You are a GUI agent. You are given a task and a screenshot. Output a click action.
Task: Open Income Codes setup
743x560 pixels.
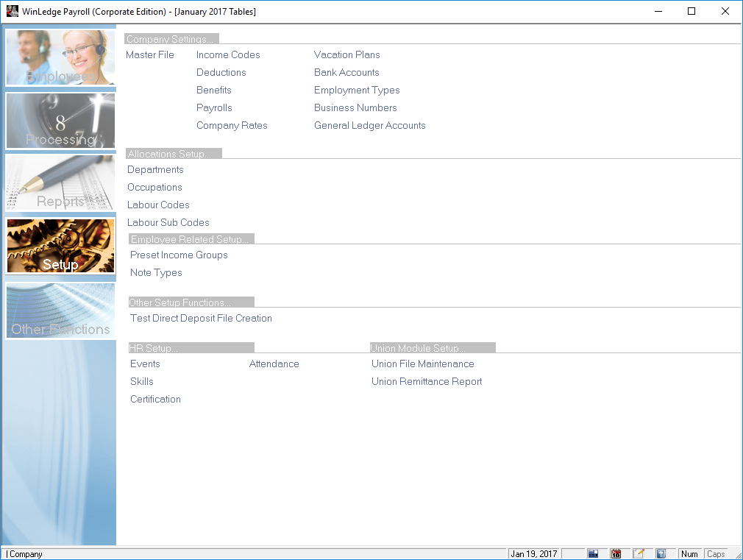click(x=228, y=54)
